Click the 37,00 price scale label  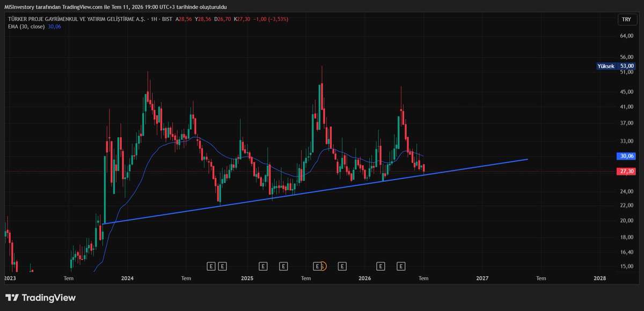(627, 123)
